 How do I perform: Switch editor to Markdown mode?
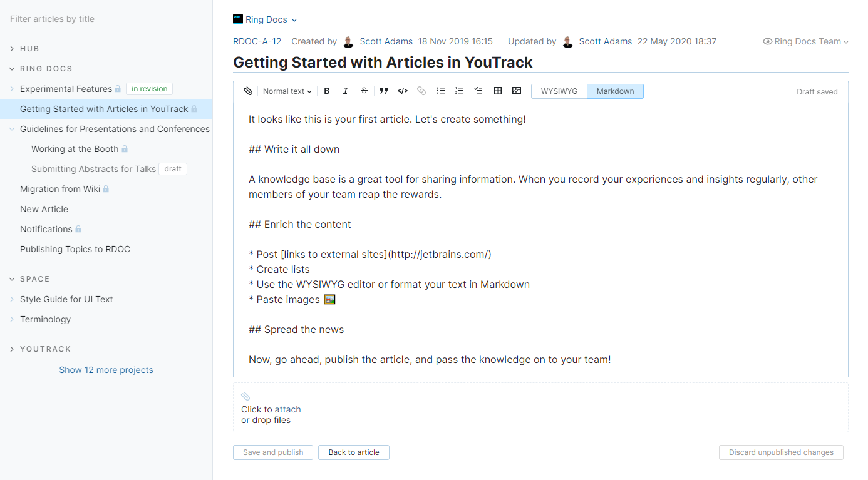click(615, 91)
